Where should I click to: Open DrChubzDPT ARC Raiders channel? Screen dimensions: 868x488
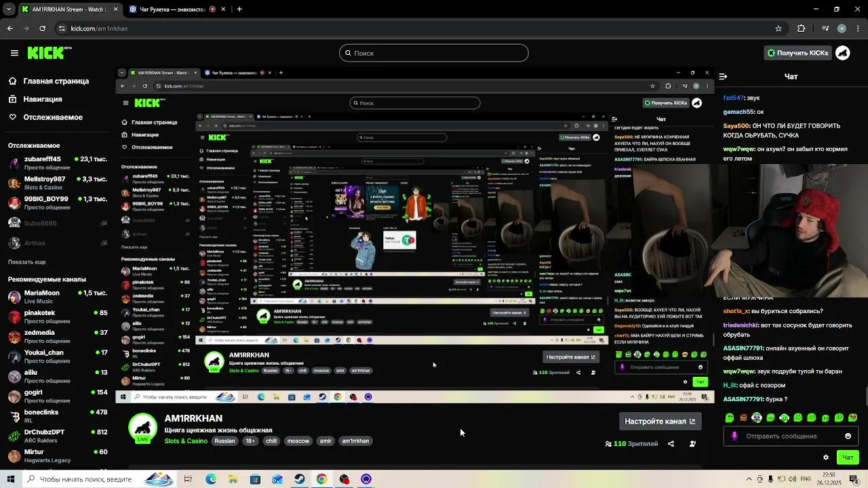click(58, 435)
